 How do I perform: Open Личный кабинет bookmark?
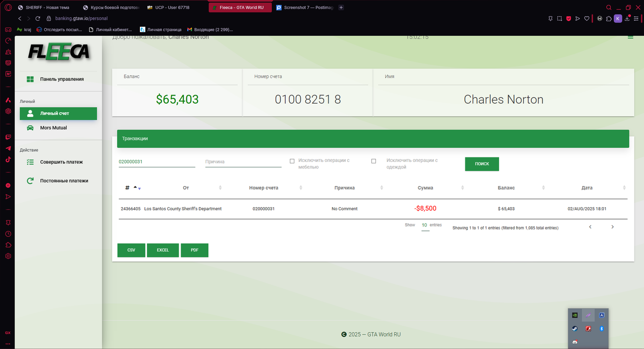click(x=111, y=30)
